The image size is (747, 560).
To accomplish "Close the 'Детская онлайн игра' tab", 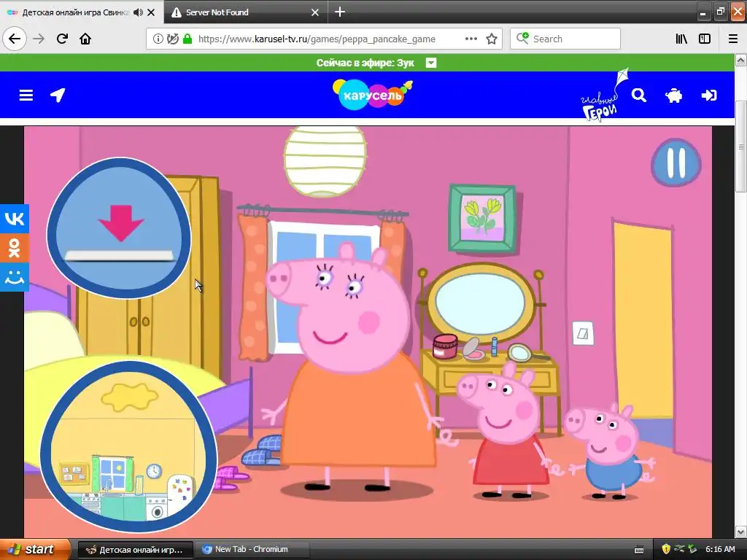I will [151, 12].
